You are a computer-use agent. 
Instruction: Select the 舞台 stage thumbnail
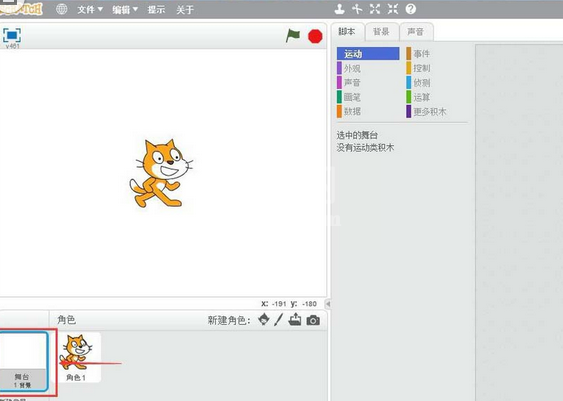click(x=24, y=362)
